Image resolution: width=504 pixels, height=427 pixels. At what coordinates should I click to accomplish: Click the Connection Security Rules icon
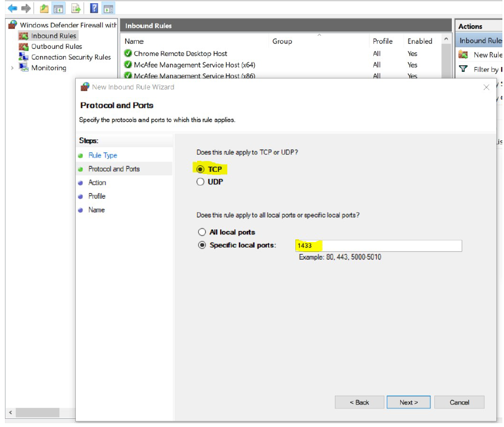click(x=24, y=57)
